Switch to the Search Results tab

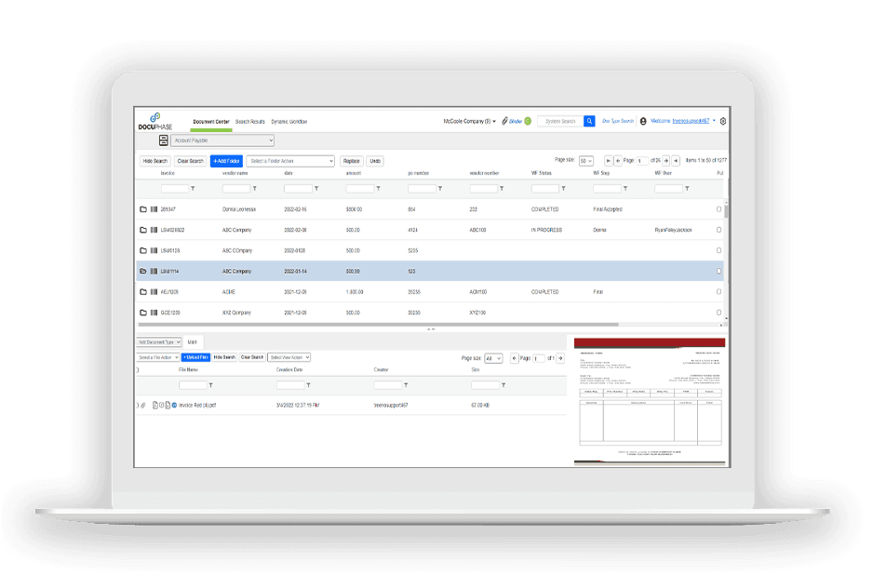[249, 122]
